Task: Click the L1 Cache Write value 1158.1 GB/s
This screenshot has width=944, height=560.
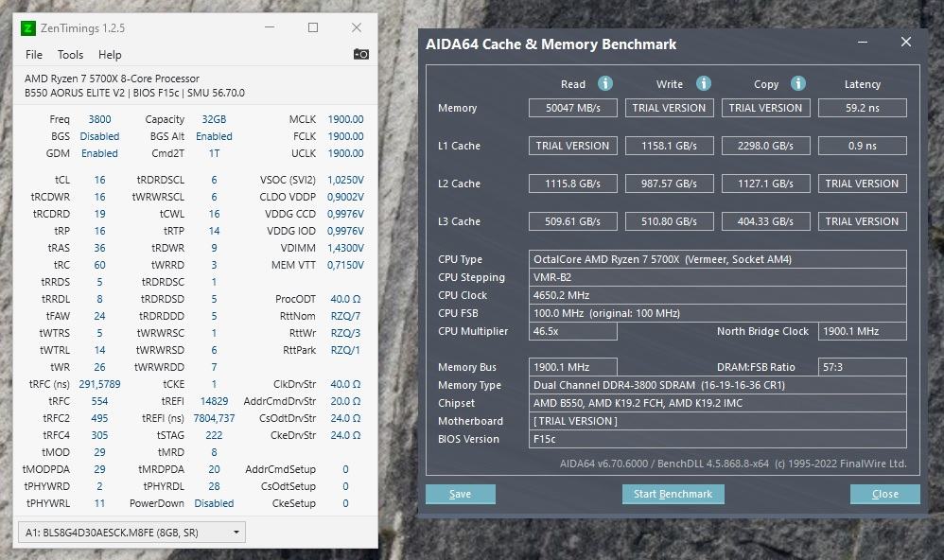Action: [670, 146]
